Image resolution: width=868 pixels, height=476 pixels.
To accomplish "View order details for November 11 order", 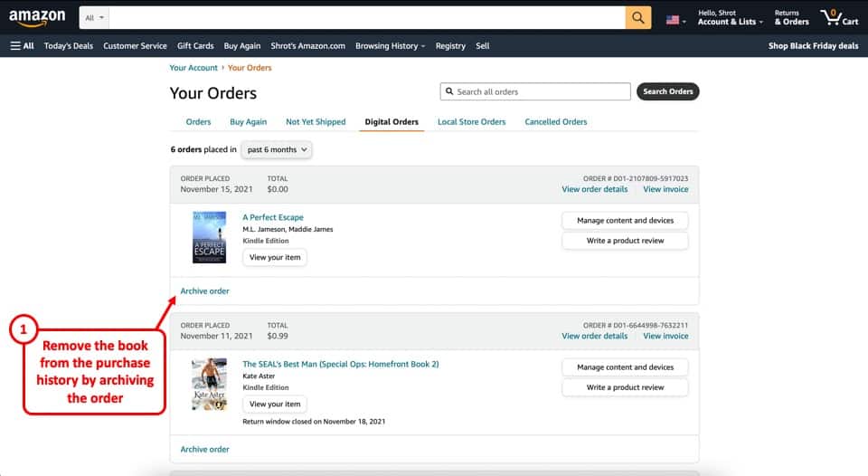I will [x=595, y=337].
